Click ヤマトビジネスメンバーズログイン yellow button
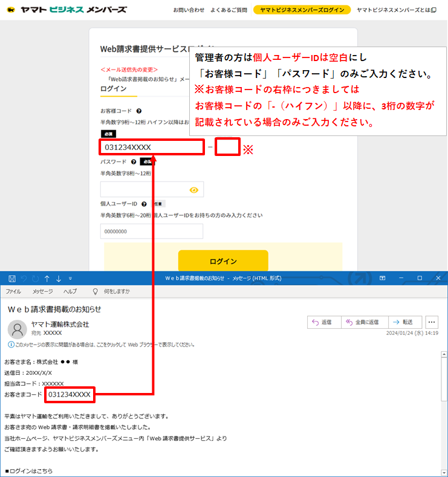Screen dimensions: 448x477 [302, 10]
